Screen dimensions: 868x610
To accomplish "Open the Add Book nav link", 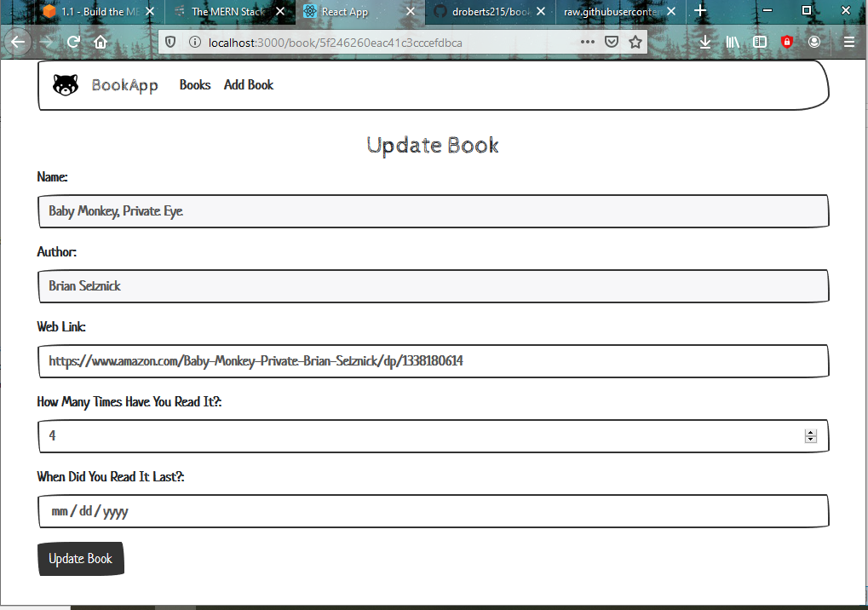I will tap(249, 84).
